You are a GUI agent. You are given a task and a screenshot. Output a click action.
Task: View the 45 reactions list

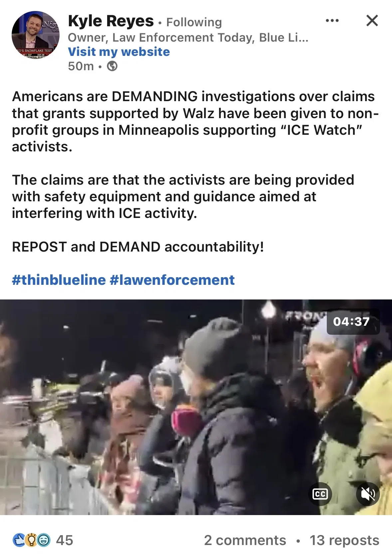pos(65,540)
